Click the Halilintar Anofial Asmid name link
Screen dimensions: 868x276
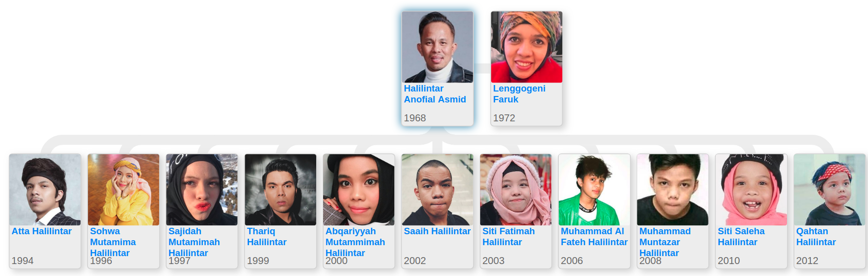tap(435, 94)
